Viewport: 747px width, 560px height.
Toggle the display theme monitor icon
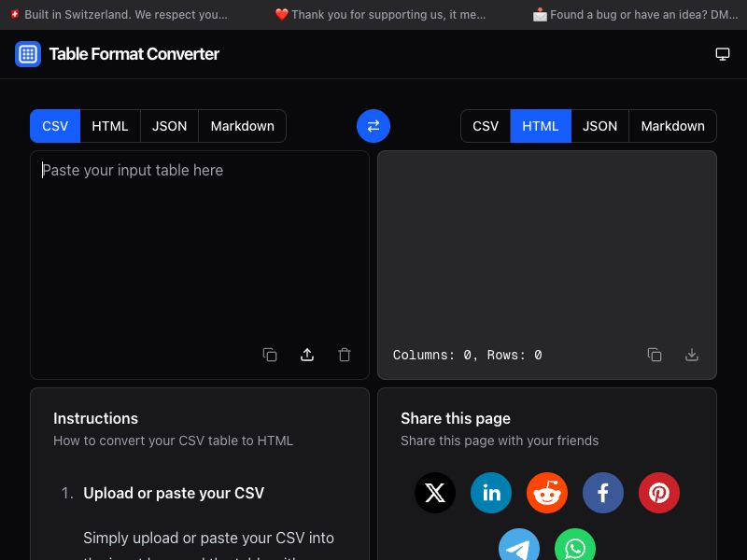pos(723,54)
